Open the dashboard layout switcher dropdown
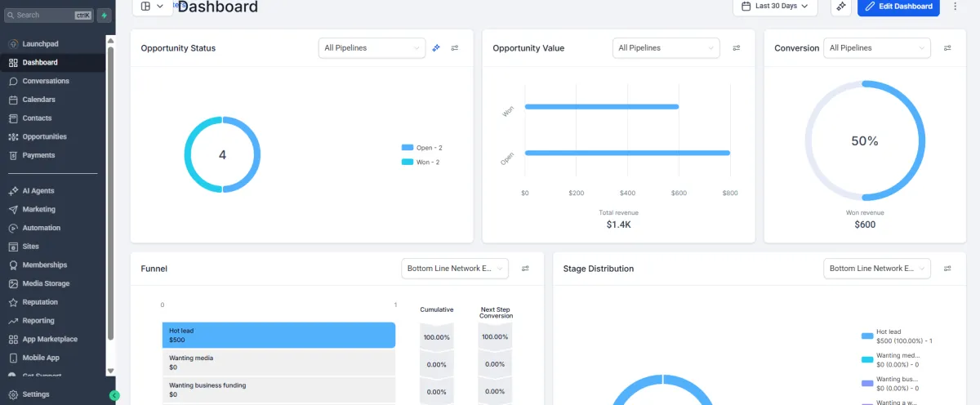Screen dimensions: 980x405 pos(152,7)
